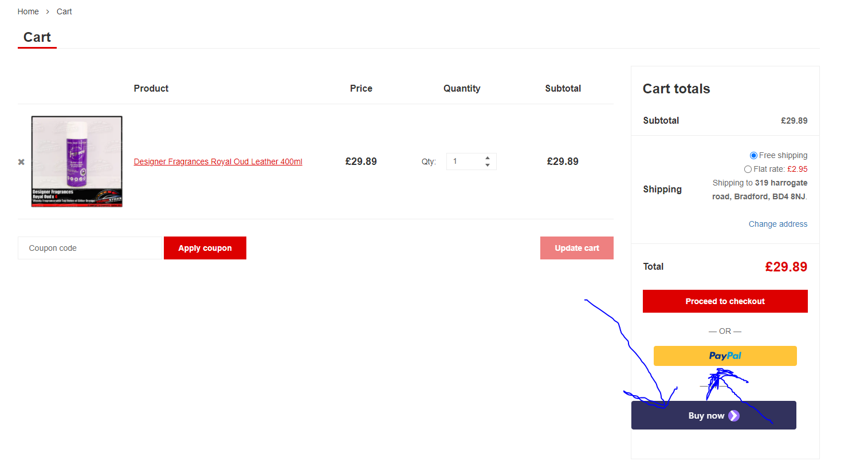Click the dark Buy now button
868x461 pixels.
click(714, 415)
